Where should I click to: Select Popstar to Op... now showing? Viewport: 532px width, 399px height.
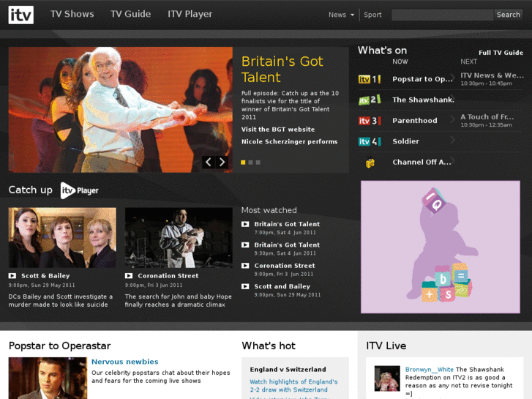[x=422, y=79]
